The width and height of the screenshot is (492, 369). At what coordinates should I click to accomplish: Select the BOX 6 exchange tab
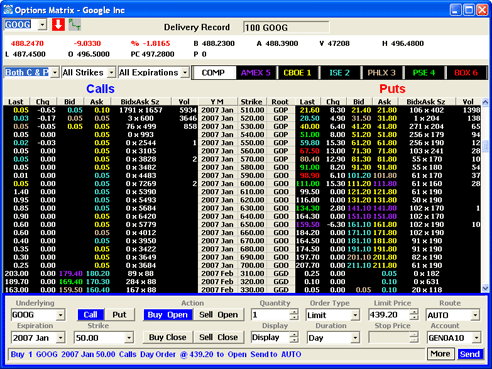(x=466, y=73)
